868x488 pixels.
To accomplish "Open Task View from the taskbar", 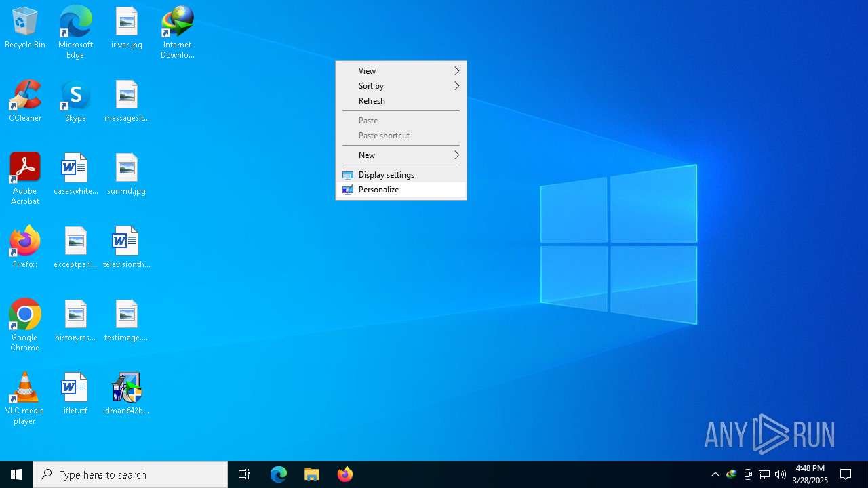I will 244,474.
